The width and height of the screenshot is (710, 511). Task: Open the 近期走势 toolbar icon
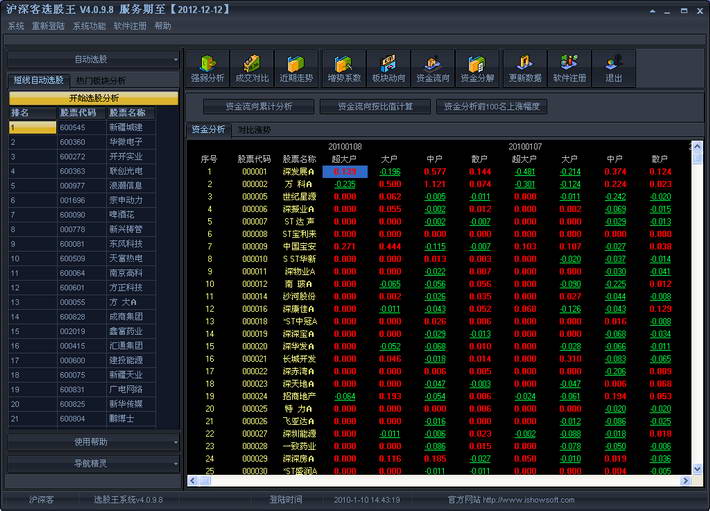tap(296, 68)
